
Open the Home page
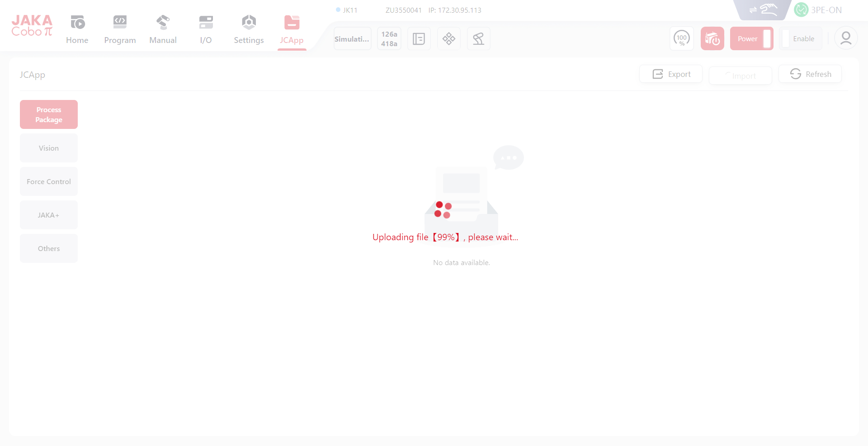(x=77, y=30)
